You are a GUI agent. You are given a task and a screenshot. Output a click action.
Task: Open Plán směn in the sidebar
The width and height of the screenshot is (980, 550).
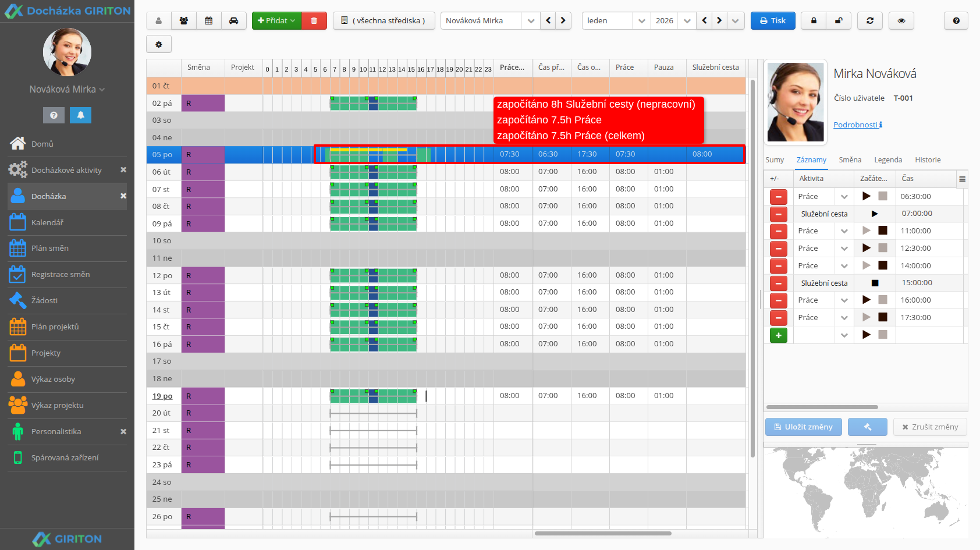tap(67, 249)
